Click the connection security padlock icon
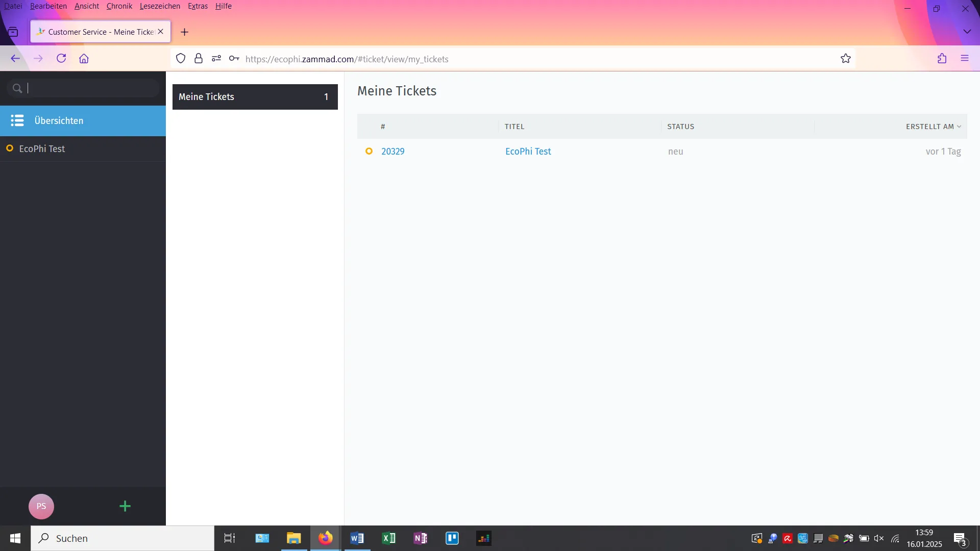The image size is (980, 551). (x=199, y=59)
